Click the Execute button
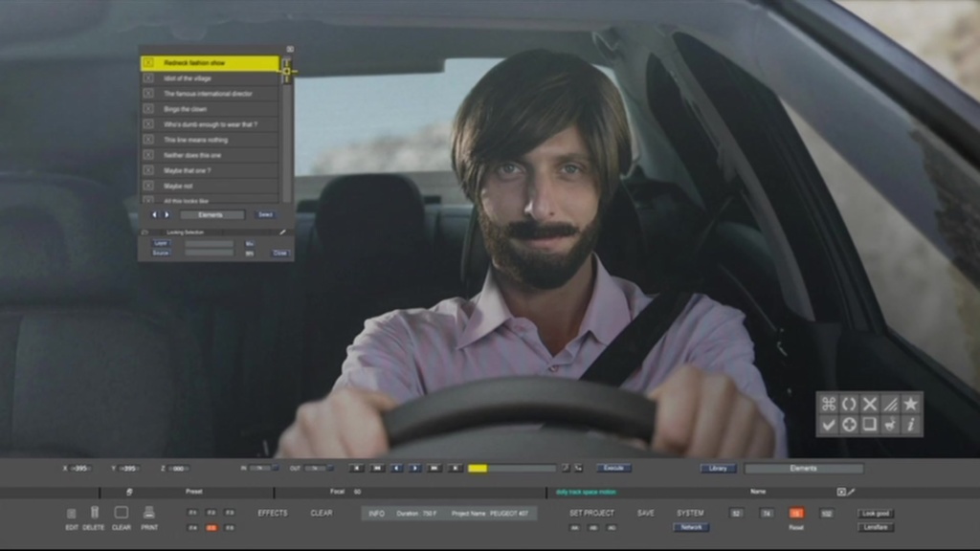This screenshot has width=980, height=551. click(613, 468)
